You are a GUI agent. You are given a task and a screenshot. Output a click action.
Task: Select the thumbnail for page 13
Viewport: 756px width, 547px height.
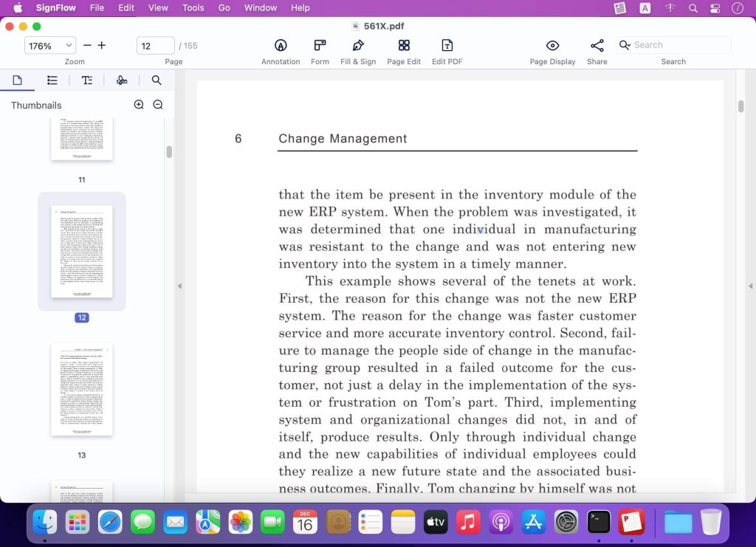(x=81, y=390)
